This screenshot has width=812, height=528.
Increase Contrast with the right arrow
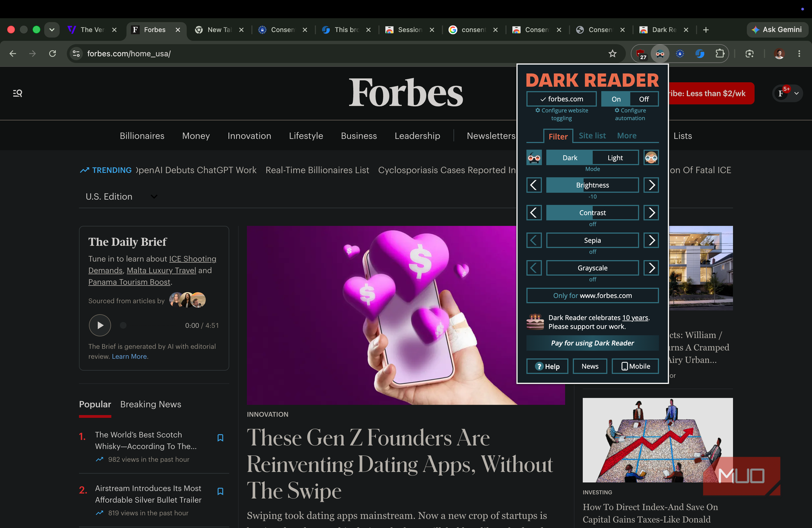point(651,213)
